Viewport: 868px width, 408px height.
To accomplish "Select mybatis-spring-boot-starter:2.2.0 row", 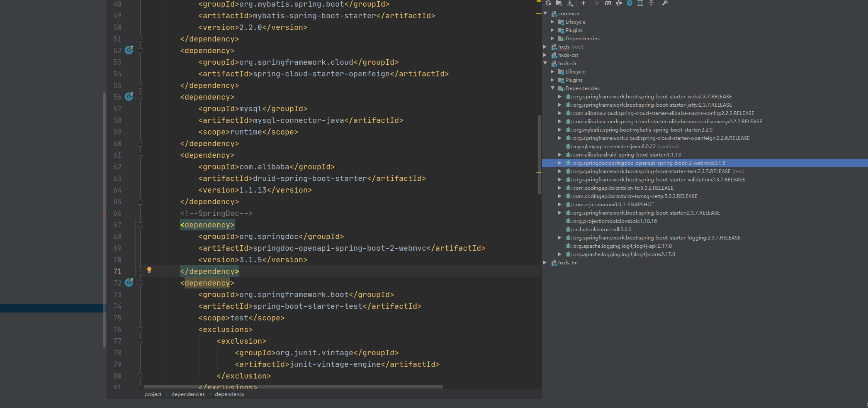I will (x=643, y=130).
